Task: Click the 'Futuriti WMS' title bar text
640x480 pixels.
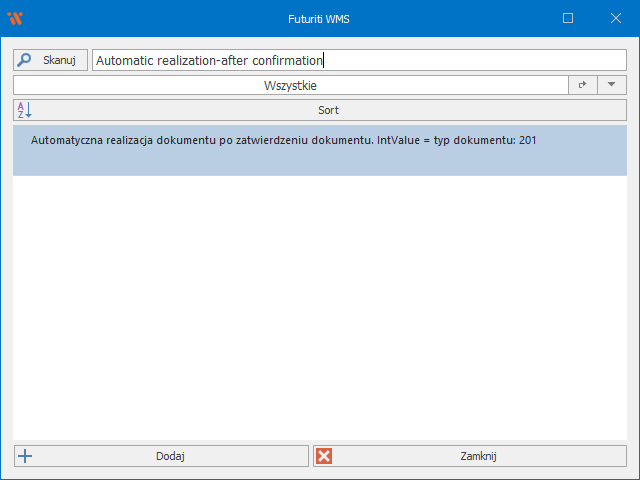Action: pyautogui.click(x=320, y=18)
